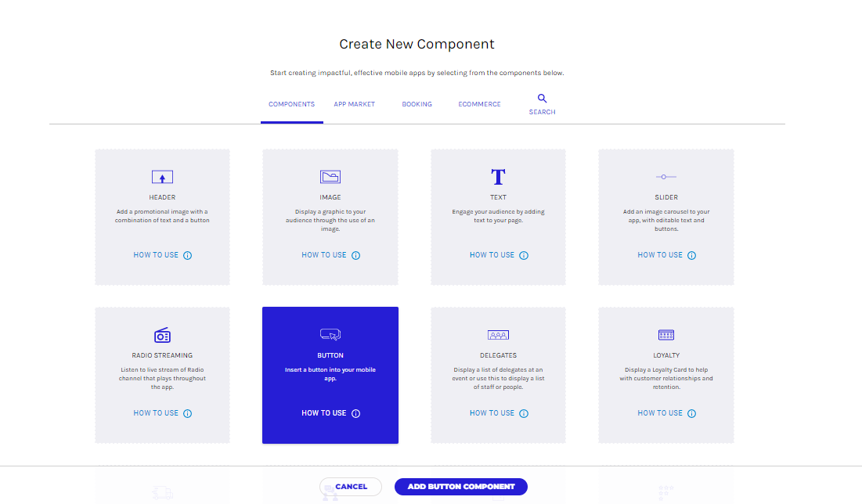Screen dimensions: 862x504
Task: Click the Header component icon
Action: 162,177
